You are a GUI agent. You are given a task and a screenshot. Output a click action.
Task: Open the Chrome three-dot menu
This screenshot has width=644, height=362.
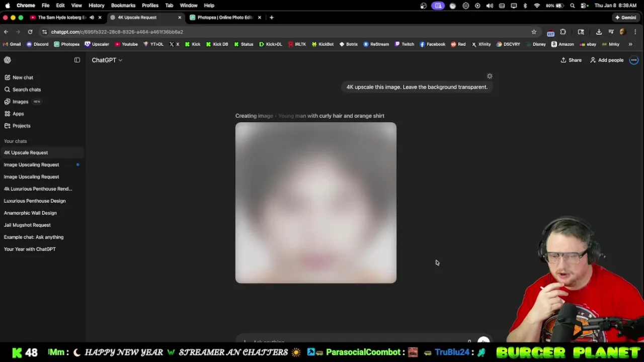coord(635,32)
